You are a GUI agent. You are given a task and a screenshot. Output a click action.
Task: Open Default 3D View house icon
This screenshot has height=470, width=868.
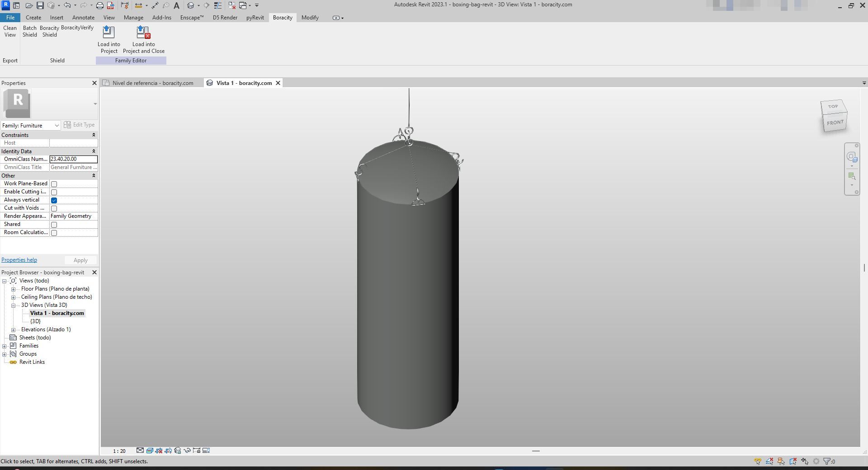point(190,5)
